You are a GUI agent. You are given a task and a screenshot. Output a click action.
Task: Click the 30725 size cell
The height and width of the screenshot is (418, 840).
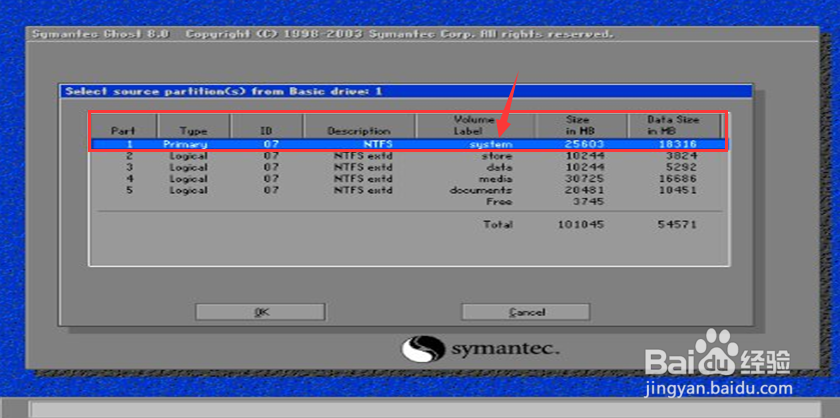584,178
